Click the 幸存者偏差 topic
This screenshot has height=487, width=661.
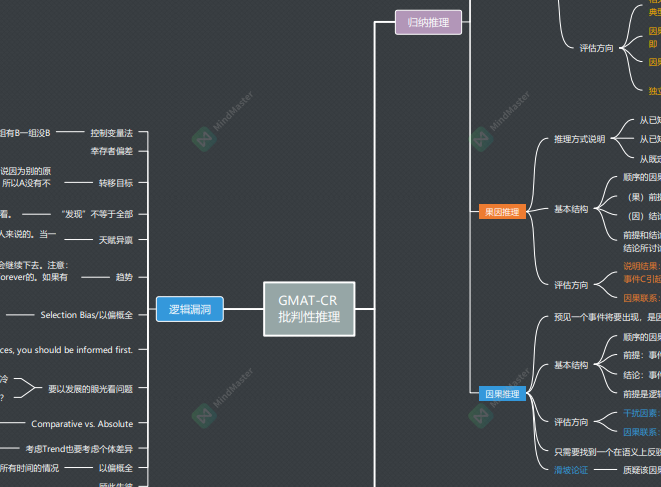coord(112,151)
